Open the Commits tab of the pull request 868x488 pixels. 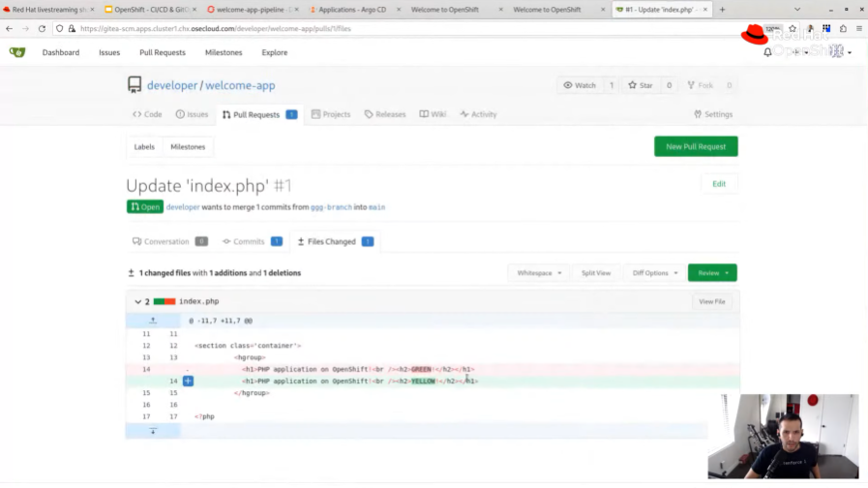click(x=253, y=241)
